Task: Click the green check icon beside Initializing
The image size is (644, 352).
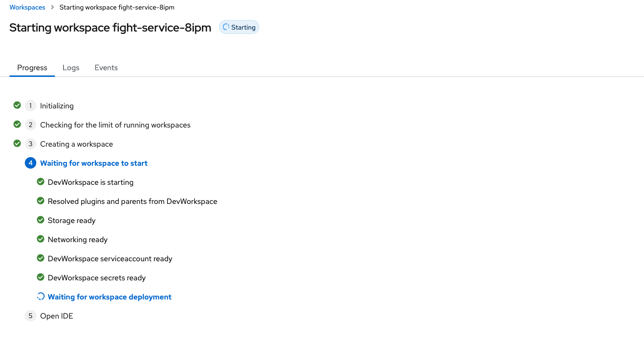Action: (17, 105)
